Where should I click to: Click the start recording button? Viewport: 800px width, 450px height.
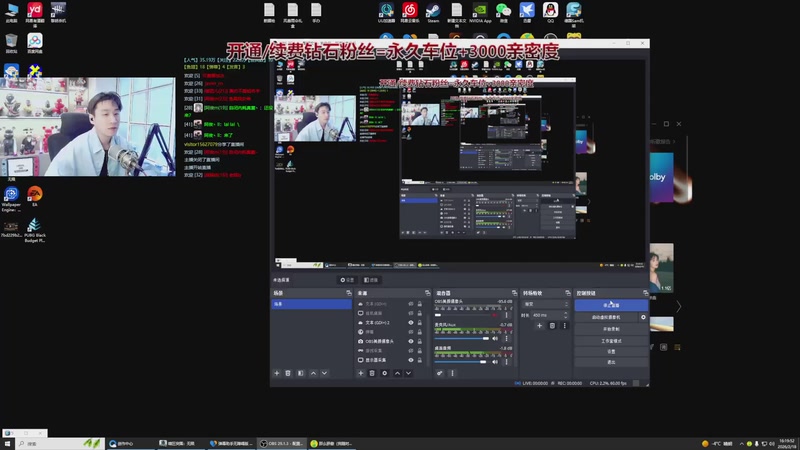coord(611,329)
